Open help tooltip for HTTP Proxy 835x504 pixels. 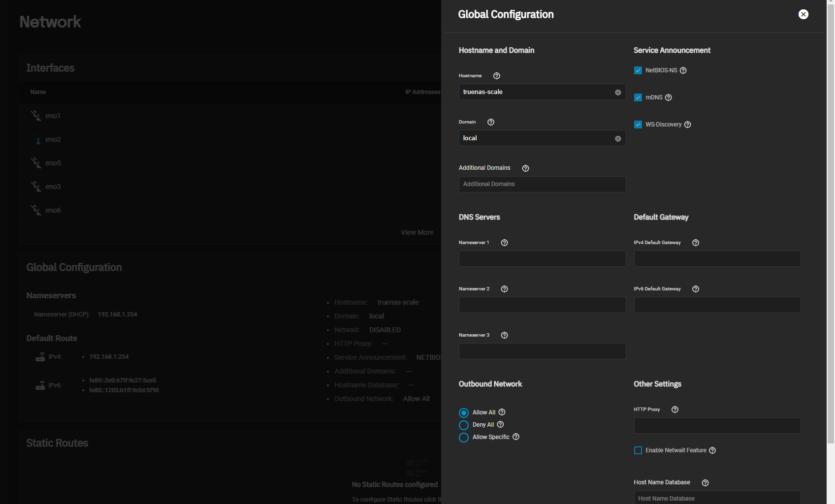(674, 409)
